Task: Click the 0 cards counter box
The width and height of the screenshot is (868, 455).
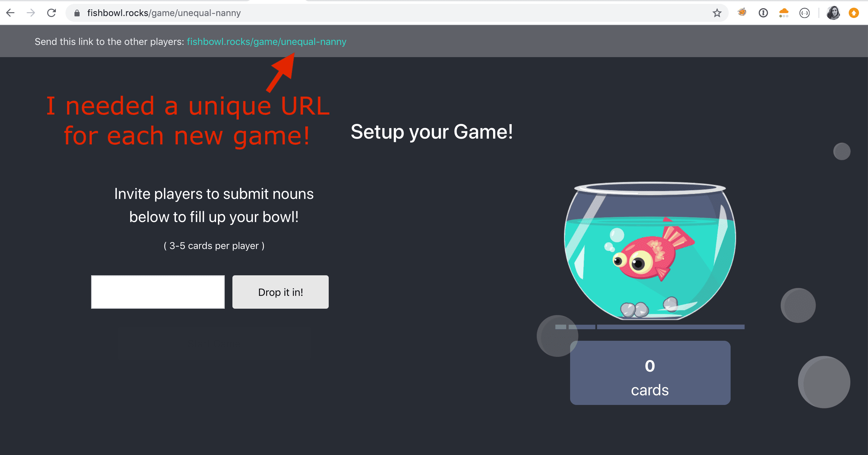Action: click(650, 373)
